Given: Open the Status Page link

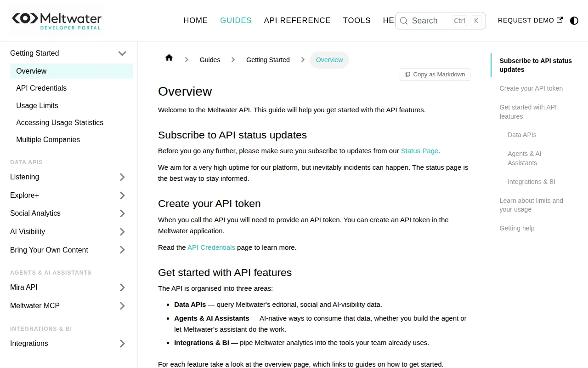Looking at the screenshot, I should pyautogui.click(x=419, y=151).
